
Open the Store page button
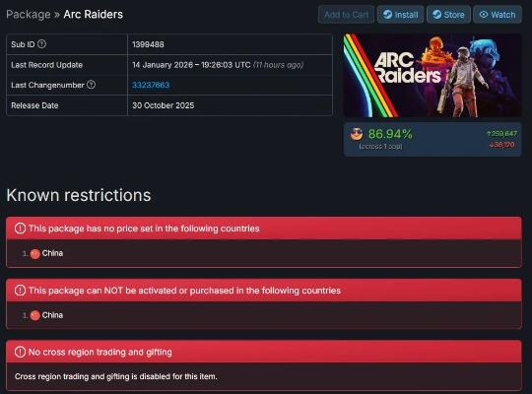(x=448, y=15)
